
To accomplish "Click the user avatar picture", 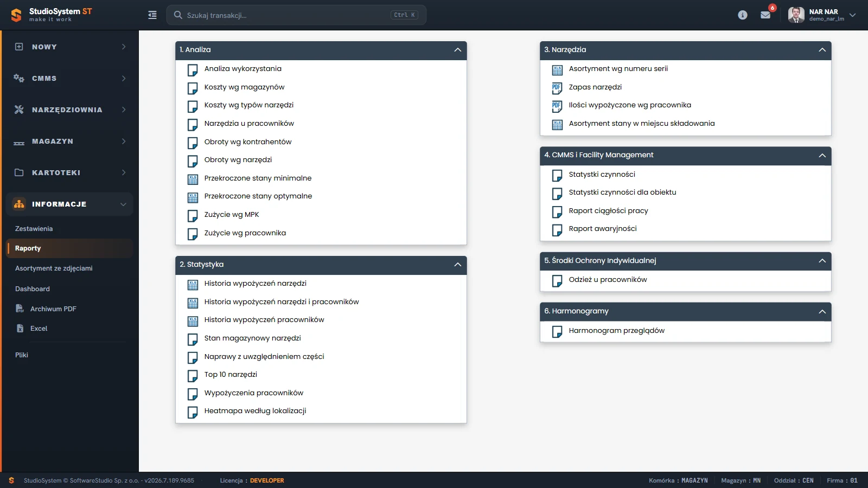I will coord(796,15).
